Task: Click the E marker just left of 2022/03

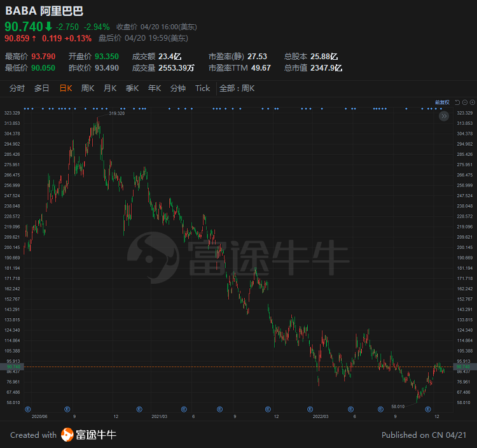Action: click(310, 409)
